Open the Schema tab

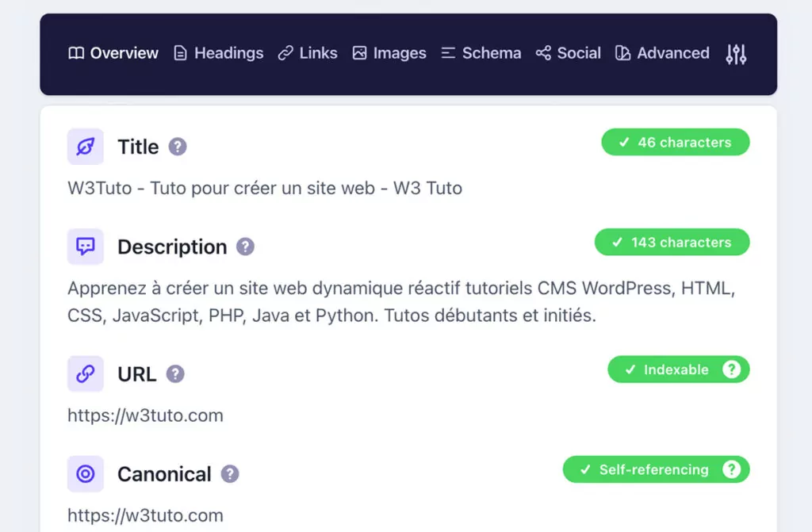pyautogui.click(x=481, y=53)
